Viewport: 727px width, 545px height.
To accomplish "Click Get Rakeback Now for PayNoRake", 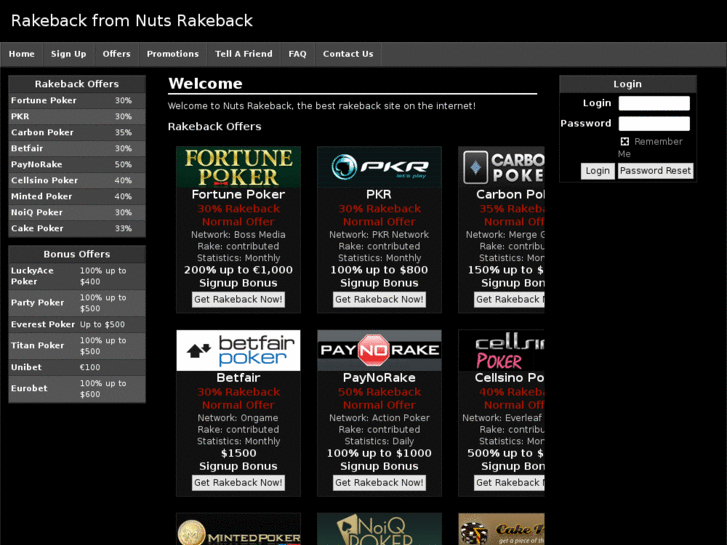I will 379,483.
